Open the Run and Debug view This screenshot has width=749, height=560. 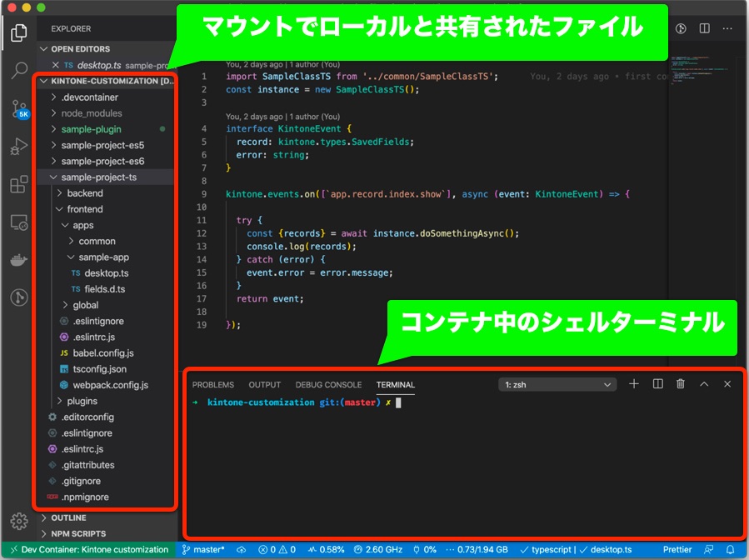(x=19, y=146)
